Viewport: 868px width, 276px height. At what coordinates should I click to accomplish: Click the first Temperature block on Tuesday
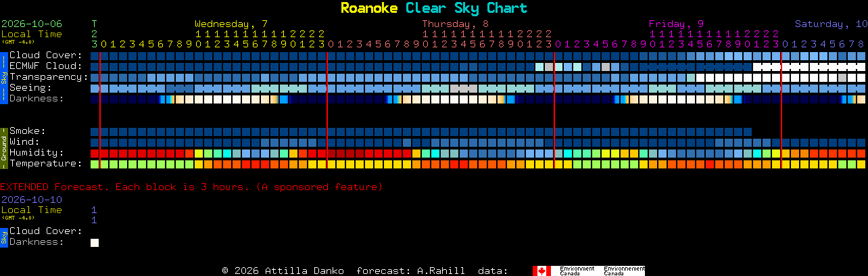coord(95,164)
